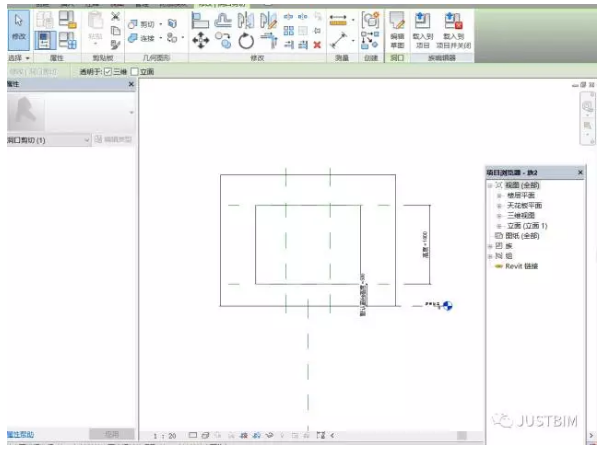
Task: Toggle the 三维 transparent-in checkbox
Action: pyautogui.click(x=108, y=72)
